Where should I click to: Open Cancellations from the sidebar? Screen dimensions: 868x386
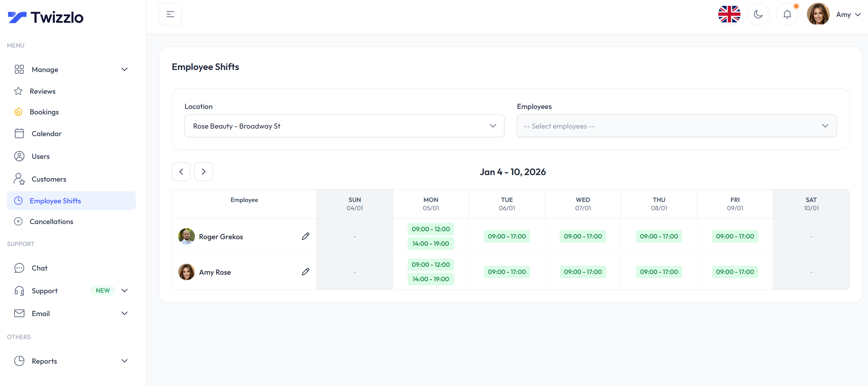click(51, 222)
